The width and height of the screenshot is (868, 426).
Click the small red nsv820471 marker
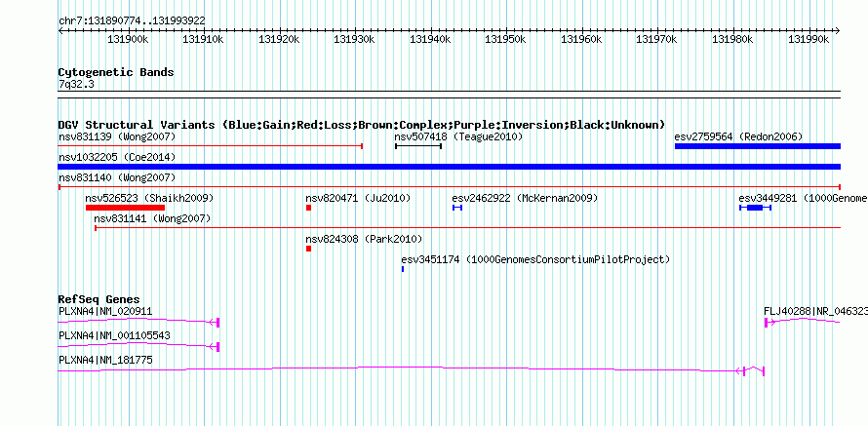click(x=308, y=208)
